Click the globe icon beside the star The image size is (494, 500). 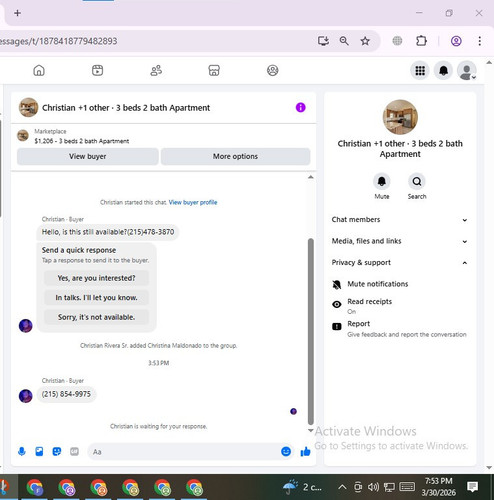pyautogui.click(x=397, y=41)
